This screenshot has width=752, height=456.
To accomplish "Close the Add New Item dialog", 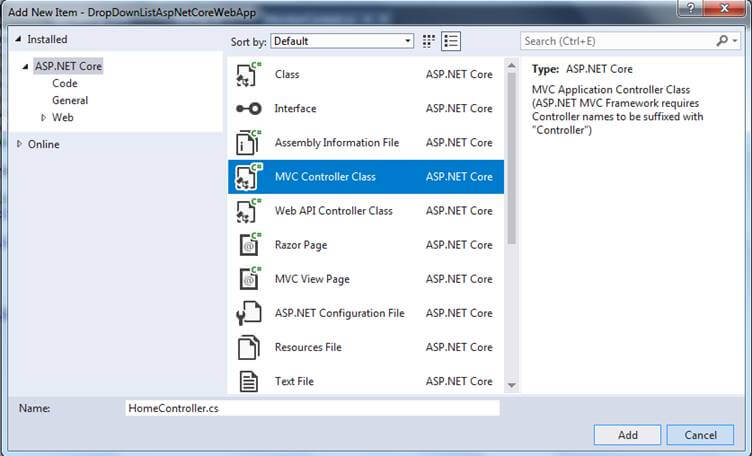I will (725, 8).
